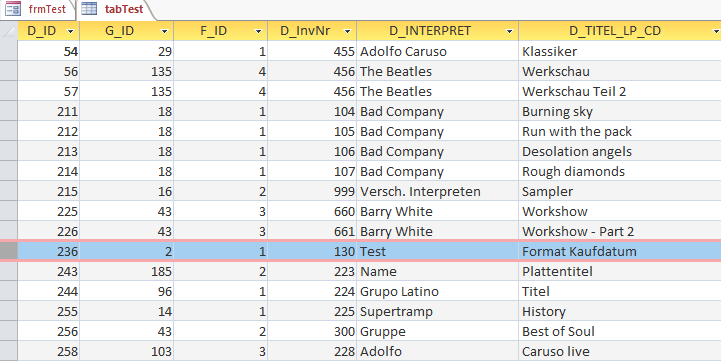The height and width of the screenshot is (361, 721).
Task: Click the select-all corner of the datasheet
Action: point(9,31)
